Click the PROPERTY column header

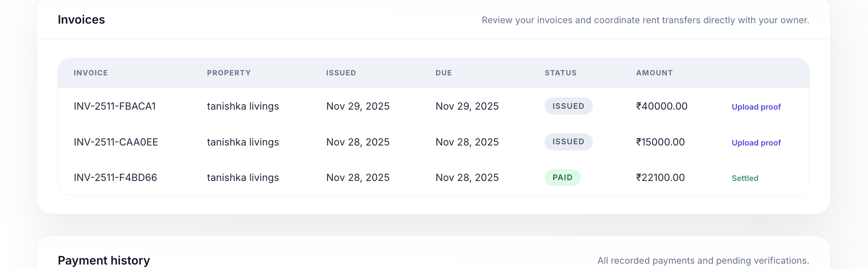229,73
